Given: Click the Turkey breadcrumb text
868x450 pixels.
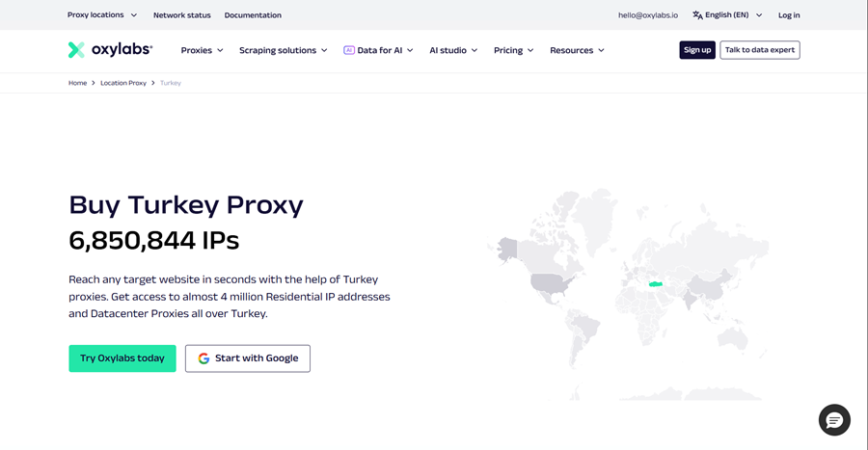Looking at the screenshot, I should point(171,83).
